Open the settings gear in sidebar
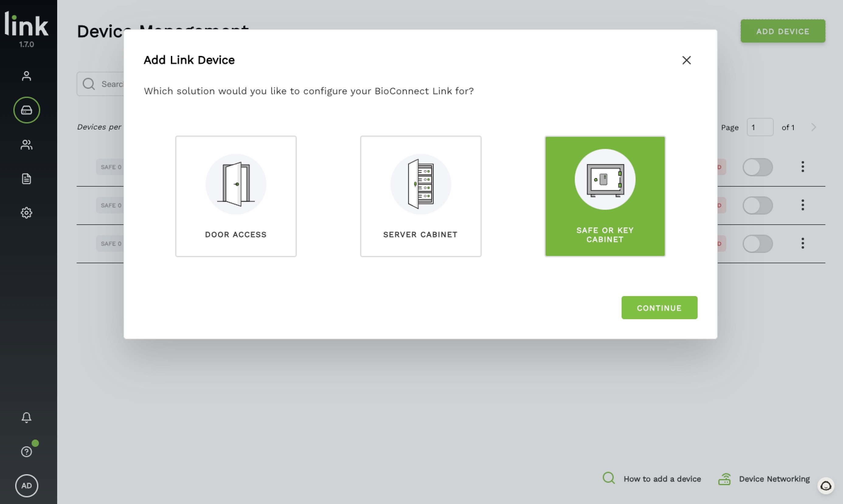This screenshot has height=504, width=843. tap(26, 213)
